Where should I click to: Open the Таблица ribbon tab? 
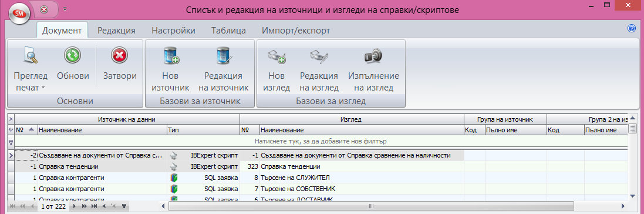228,31
